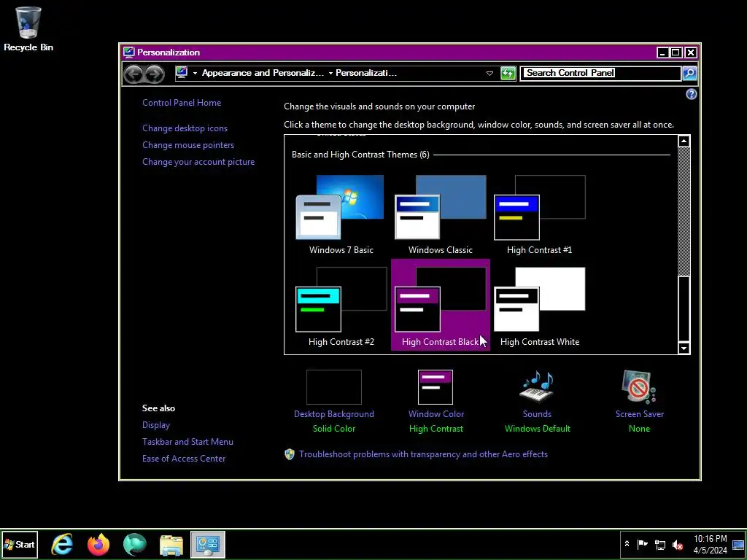Open the green globe browser taskbar icon

[135, 544]
